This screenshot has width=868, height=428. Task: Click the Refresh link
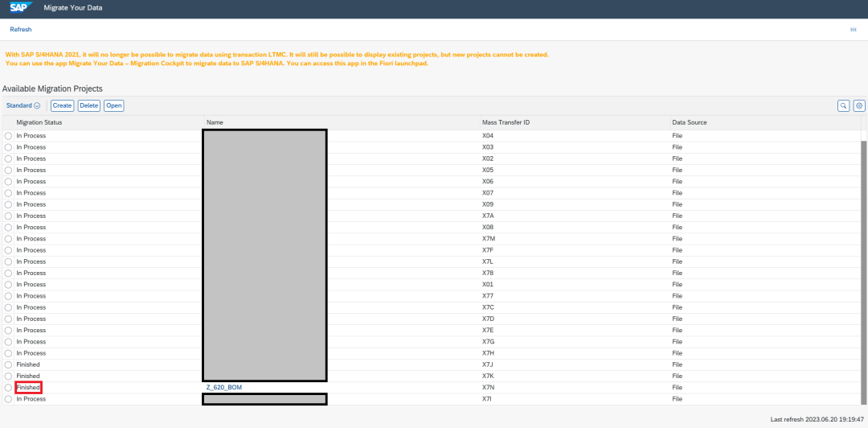[x=20, y=30]
